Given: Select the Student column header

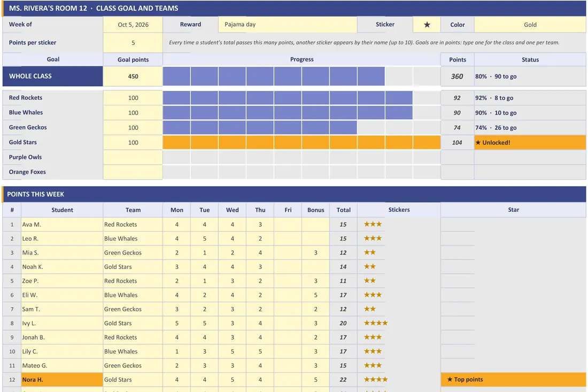Looking at the screenshot, I should (x=62, y=210).
